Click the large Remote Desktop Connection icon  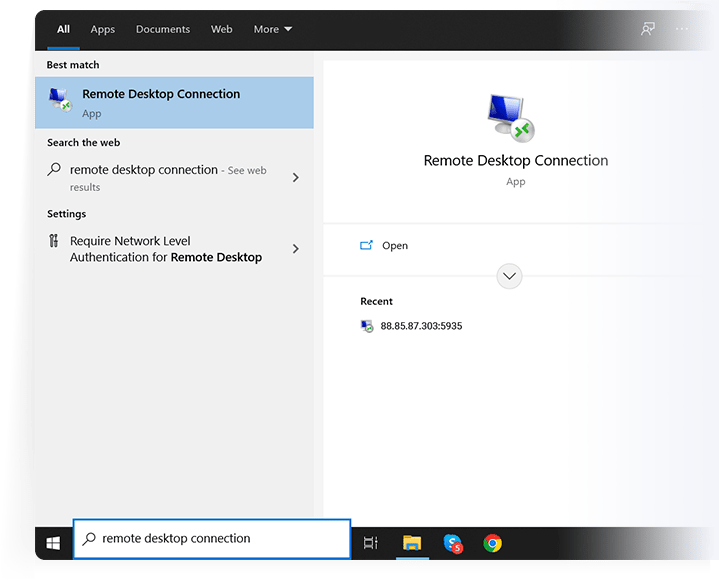pos(511,118)
